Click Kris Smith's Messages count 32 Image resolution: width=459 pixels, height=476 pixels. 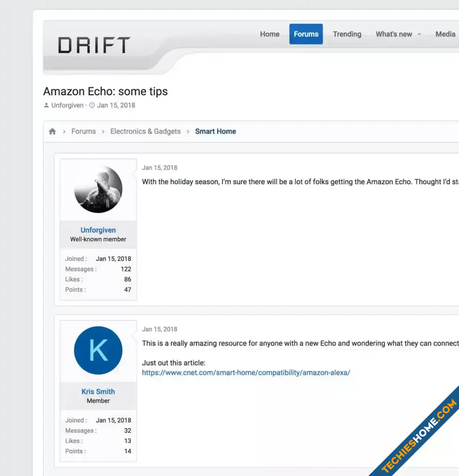pos(128,431)
